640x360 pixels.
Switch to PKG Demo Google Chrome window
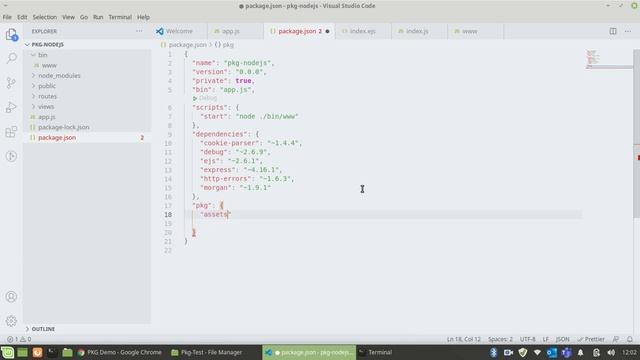point(119,352)
